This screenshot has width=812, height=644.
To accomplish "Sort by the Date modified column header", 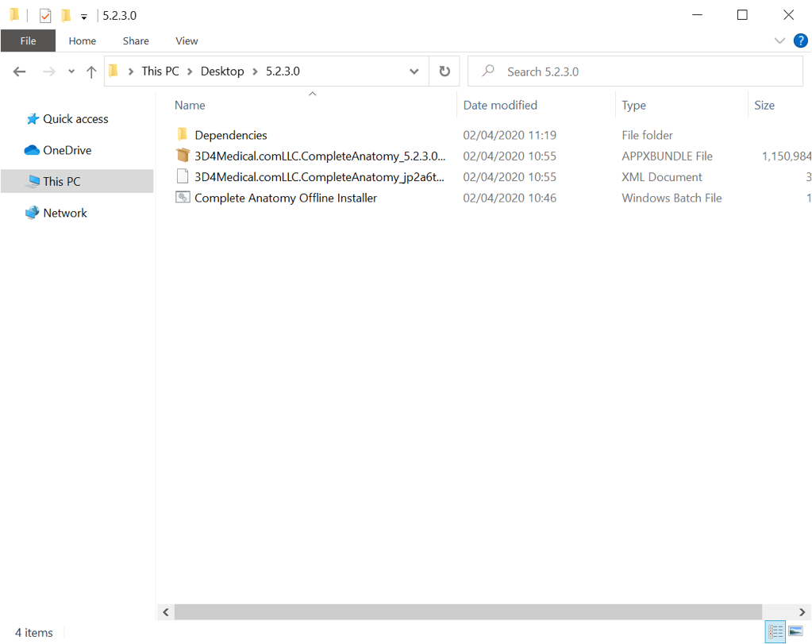I will (500, 105).
